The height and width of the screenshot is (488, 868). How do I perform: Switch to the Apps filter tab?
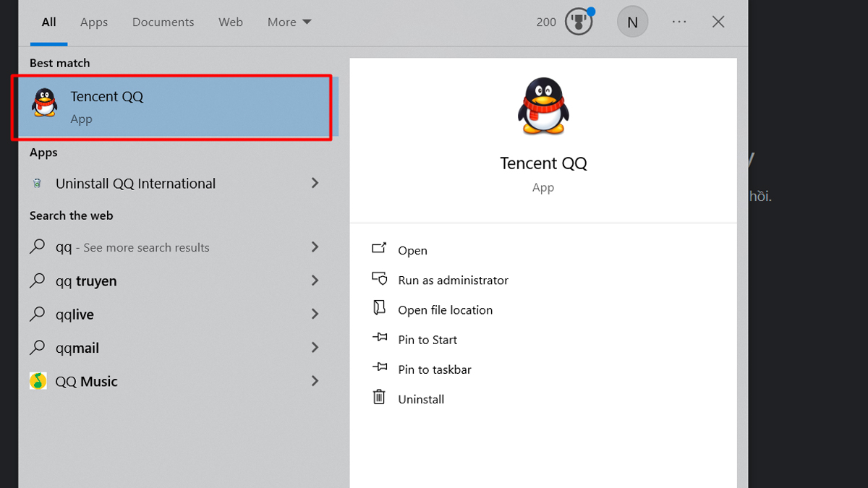(x=94, y=22)
